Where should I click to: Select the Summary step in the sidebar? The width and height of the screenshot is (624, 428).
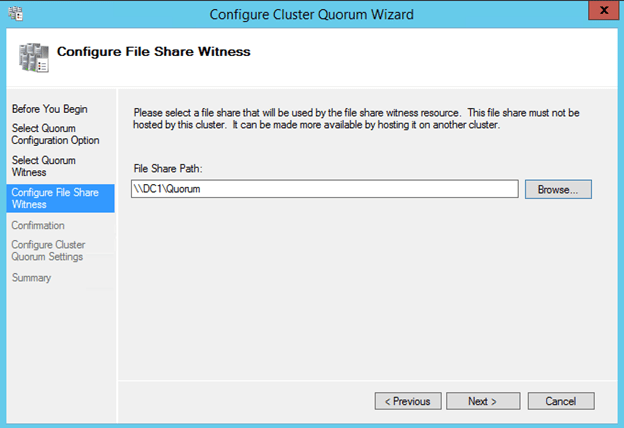(31, 278)
